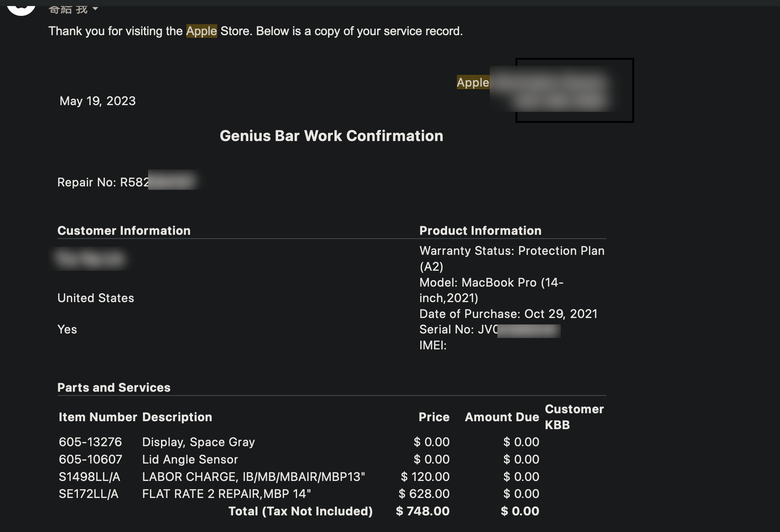780x532 pixels.
Task: Click the Amount Due value in the LABOR CHARGE row
Action: pyautogui.click(x=521, y=476)
